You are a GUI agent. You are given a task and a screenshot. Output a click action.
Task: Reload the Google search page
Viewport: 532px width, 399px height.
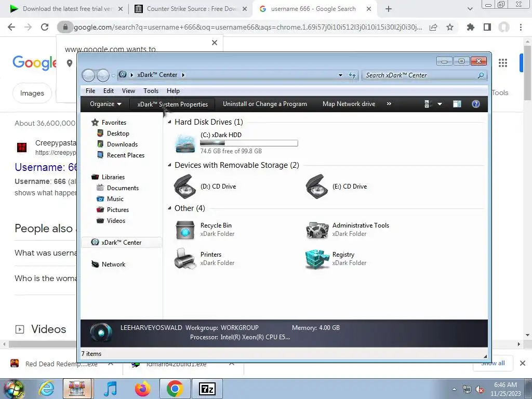pyautogui.click(x=45, y=27)
